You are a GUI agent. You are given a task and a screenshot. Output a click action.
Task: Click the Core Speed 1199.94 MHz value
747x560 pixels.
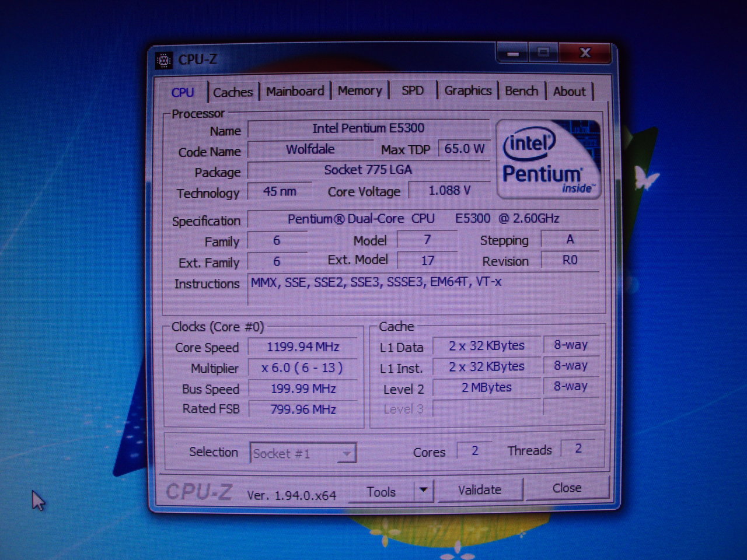(x=303, y=347)
